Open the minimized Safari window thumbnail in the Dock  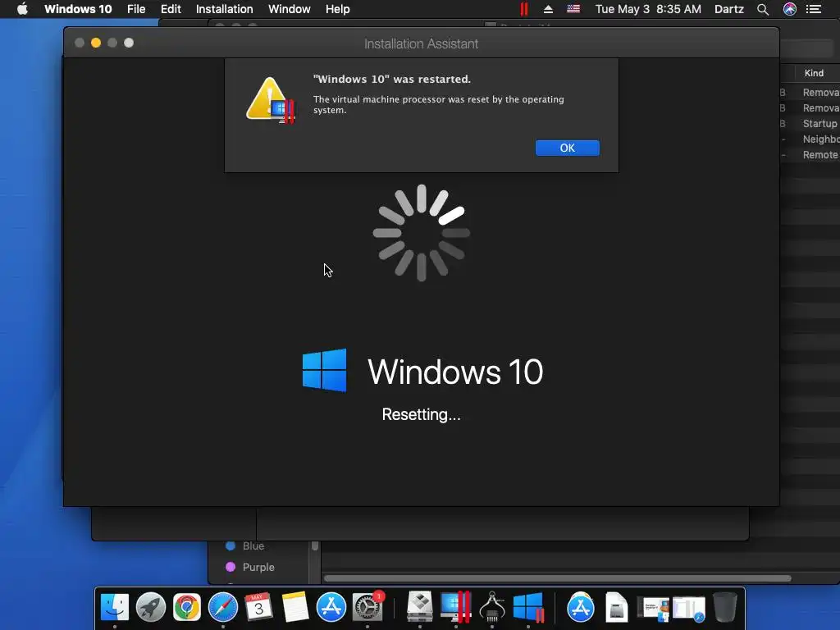[689, 608]
